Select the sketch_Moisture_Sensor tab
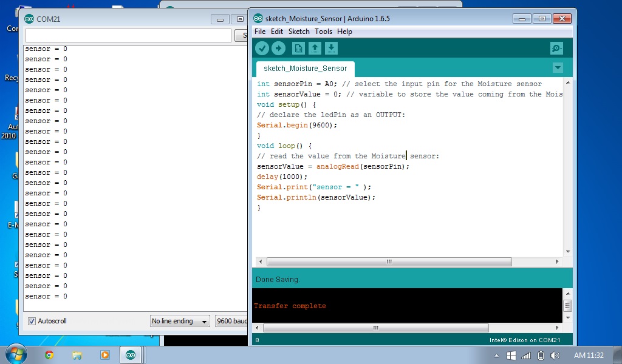This screenshot has height=364, width=622. pos(305,69)
